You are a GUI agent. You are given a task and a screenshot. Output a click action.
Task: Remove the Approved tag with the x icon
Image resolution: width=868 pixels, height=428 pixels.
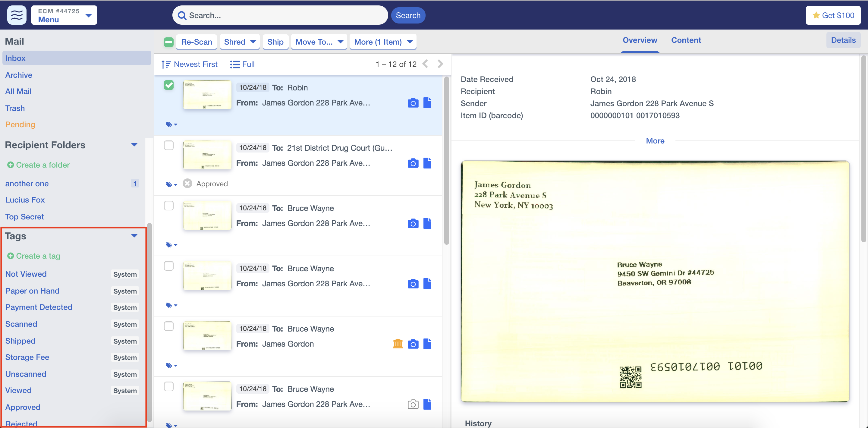click(187, 183)
